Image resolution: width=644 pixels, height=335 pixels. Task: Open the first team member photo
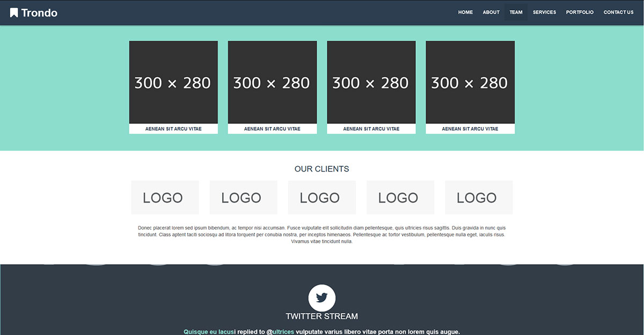pyautogui.click(x=173, y=82)
